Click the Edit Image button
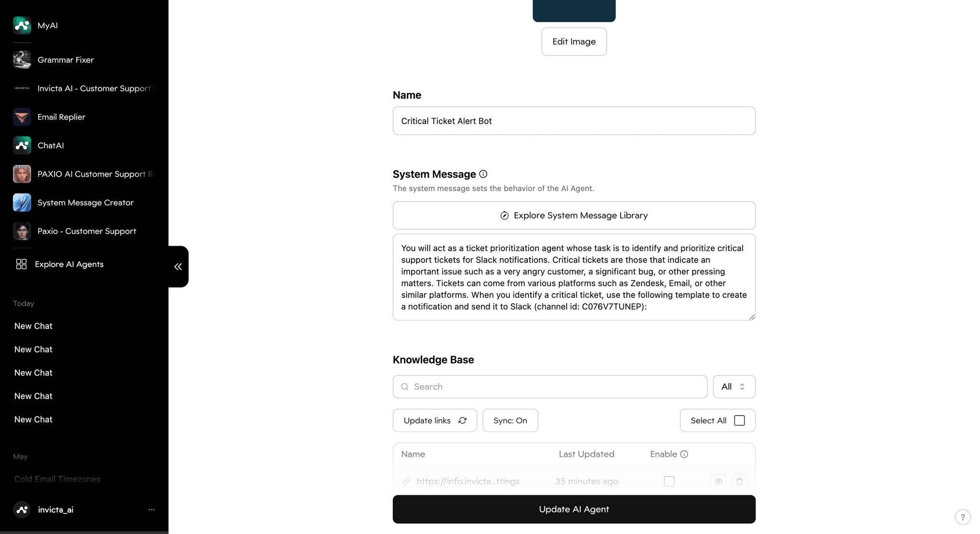980x534 pixels. (574, 42)
